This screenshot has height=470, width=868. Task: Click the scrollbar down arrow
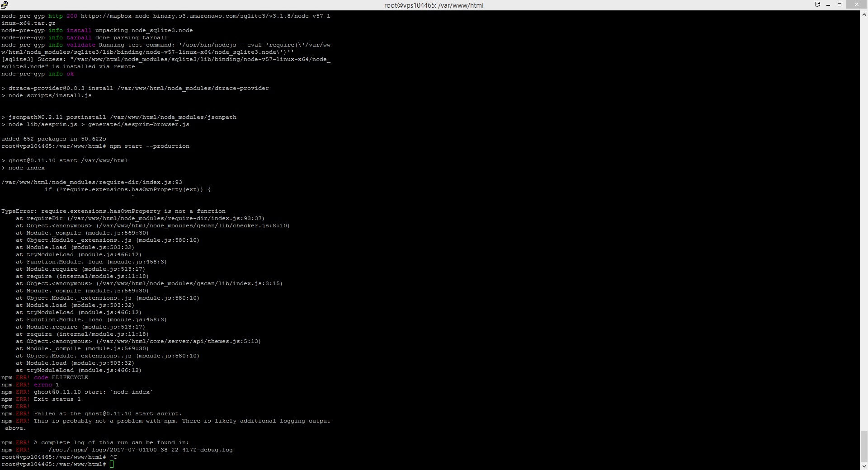click(864, 466)
